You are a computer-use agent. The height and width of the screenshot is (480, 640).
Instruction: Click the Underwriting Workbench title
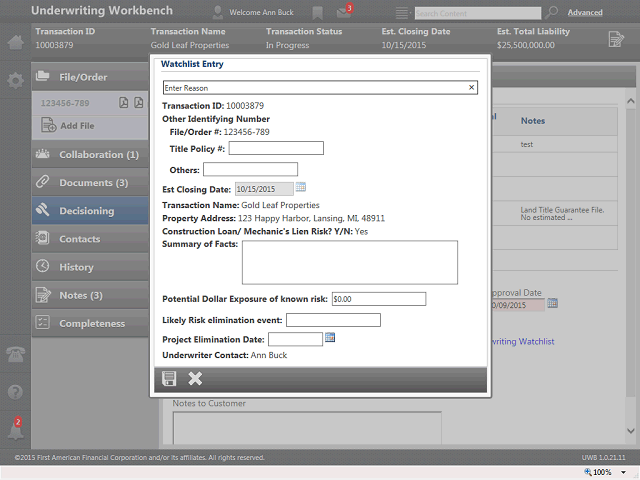[102, 11]
